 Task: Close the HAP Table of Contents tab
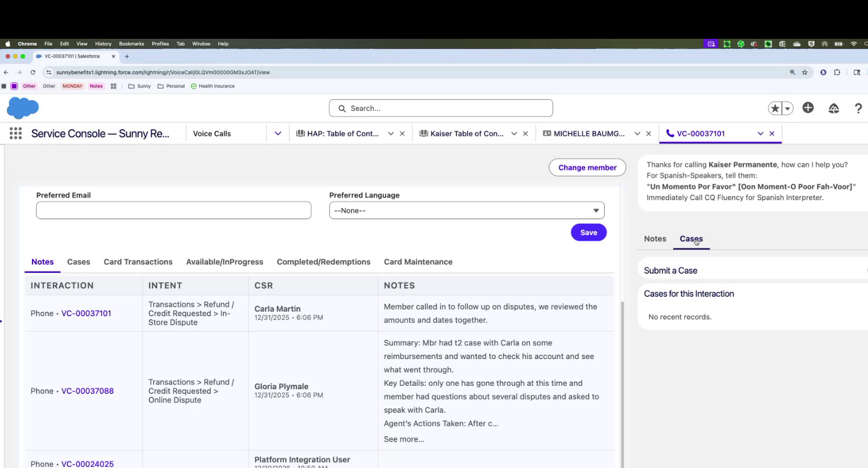[x=402, y=134]
